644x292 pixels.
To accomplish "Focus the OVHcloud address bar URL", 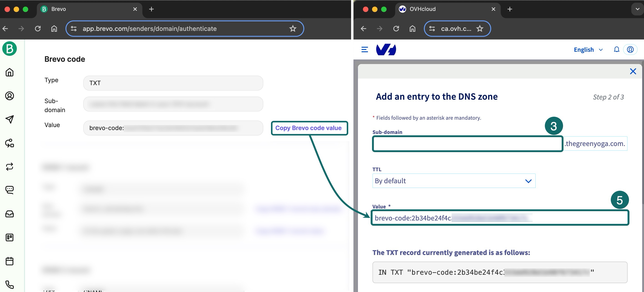I will [456, 29].
